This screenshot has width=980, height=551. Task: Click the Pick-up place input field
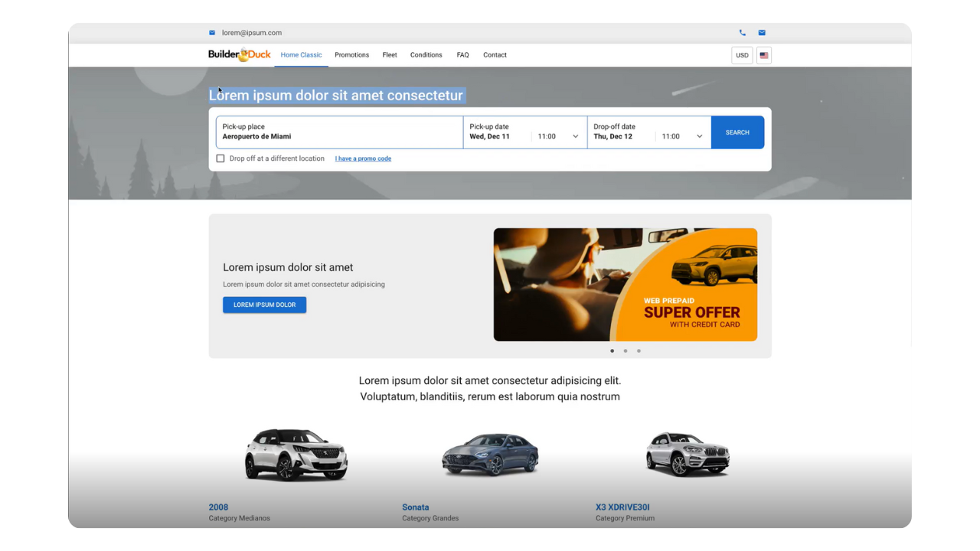[339, 132]
